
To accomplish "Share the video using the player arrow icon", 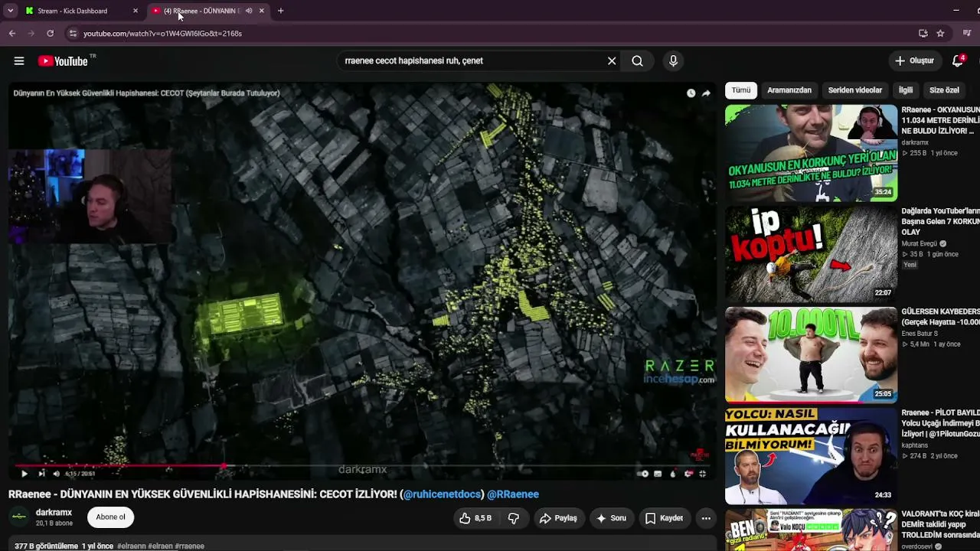I will [x=706, y=93].
